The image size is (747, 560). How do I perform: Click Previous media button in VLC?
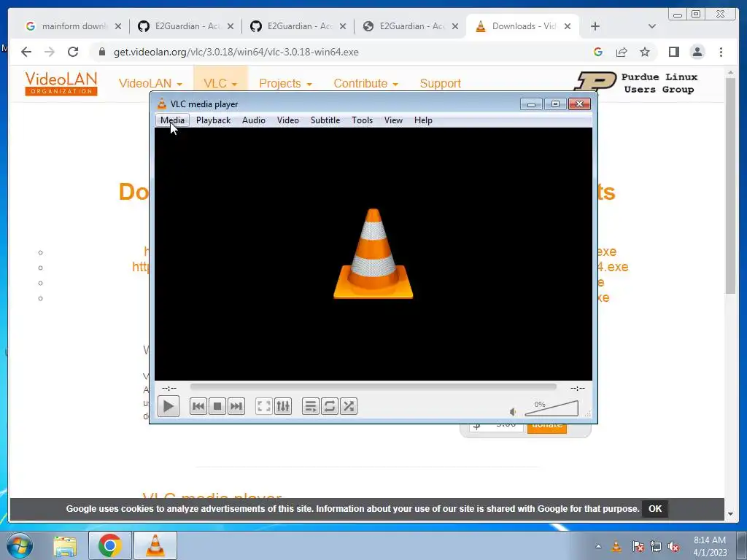tap(198, 406)
